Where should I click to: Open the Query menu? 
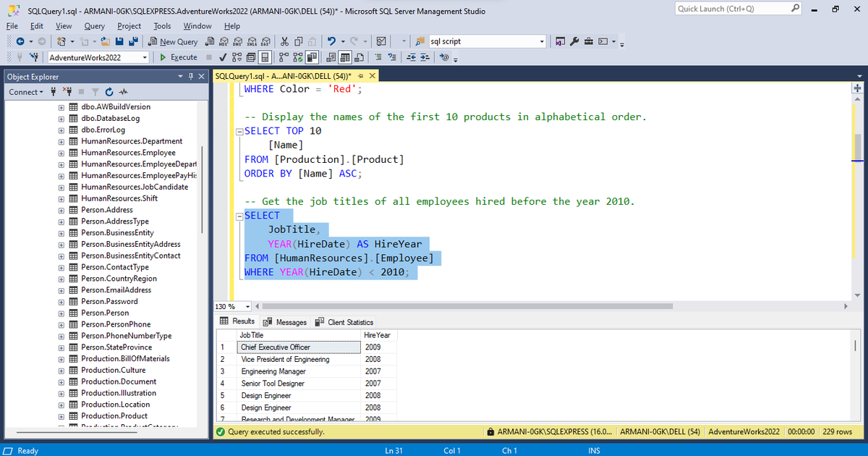coord(95,25)
